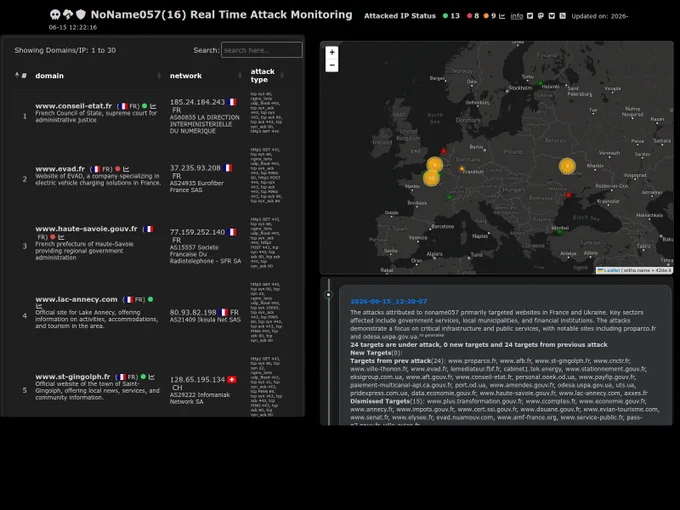Click red marker near Odesa on map
The width and height of the screenshot is (680, 510).
[569, 195]
